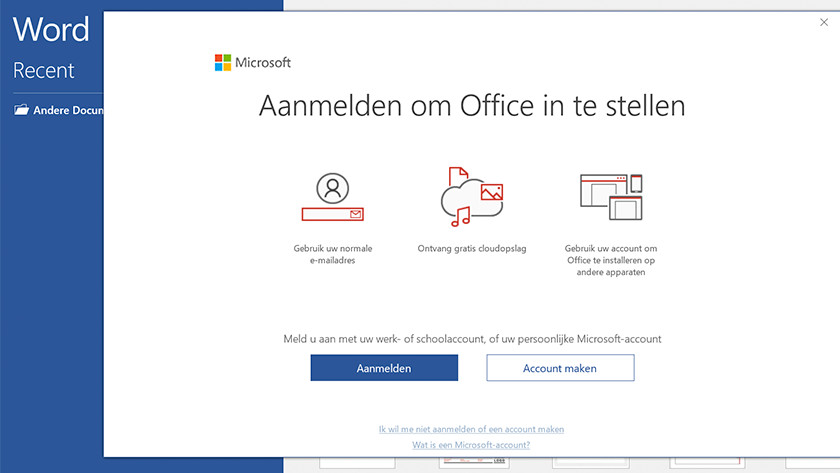Image resolution: width=840 pixels, height=473 pixels.
Task: Click the 'Aanmelden om Office in te stellen' heading
Action: (x=472, y=106)
